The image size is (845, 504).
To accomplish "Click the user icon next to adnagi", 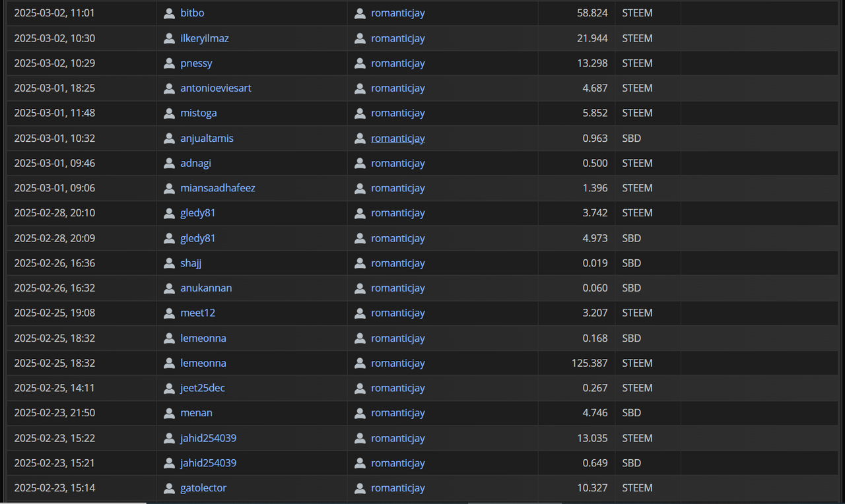I will 169,163.
